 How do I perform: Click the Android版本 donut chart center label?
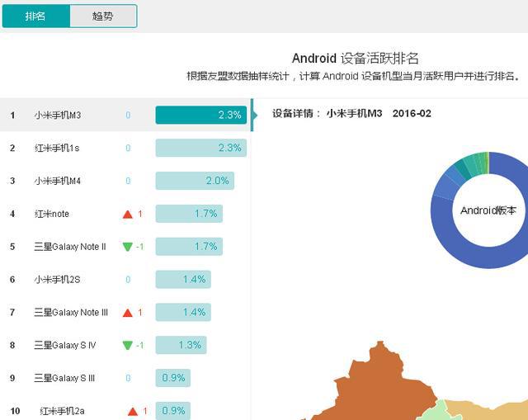click(488, 210)
